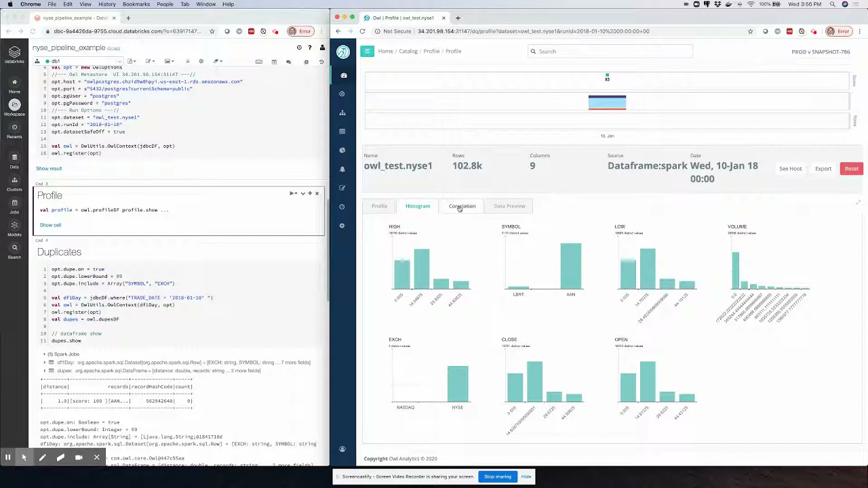Click the Owl pie chart sidebar icon
The height and width of the screenshot is (488, 868).
coord(342,150)
